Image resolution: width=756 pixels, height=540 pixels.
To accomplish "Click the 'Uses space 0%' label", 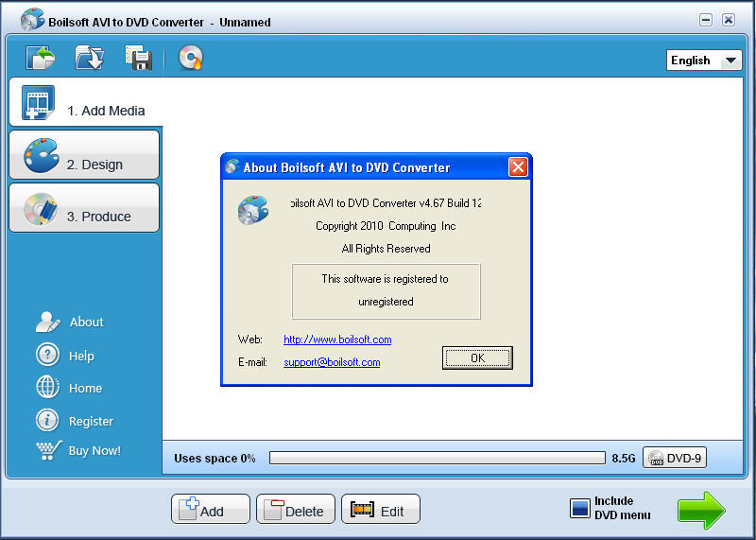I will pos(215,459).
